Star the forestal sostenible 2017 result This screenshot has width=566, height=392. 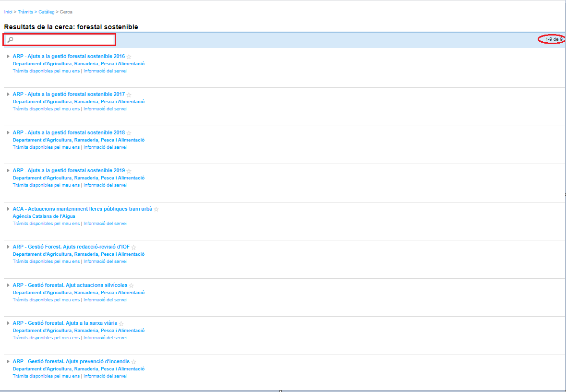(x=129, y=95)
